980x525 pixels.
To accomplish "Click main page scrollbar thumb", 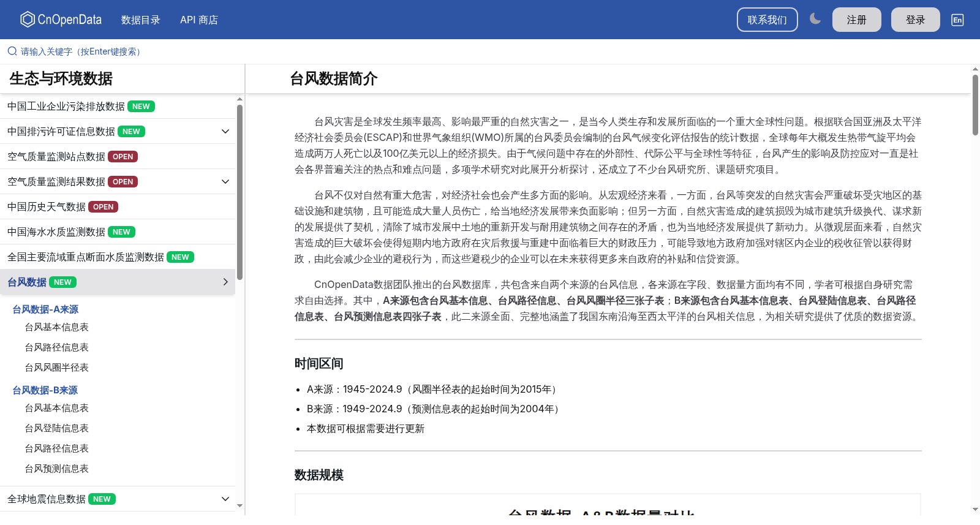I will pos(975,105).
